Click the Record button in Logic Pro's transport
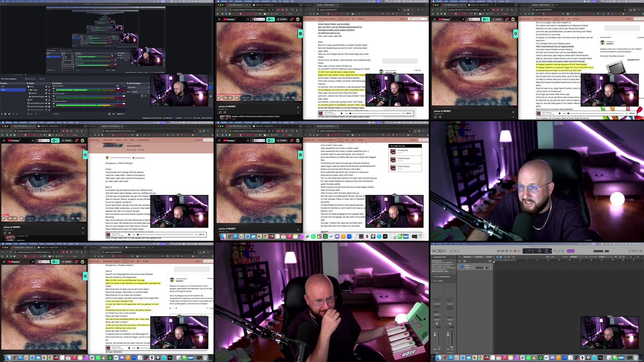644x362 pixels. point(516,251)
